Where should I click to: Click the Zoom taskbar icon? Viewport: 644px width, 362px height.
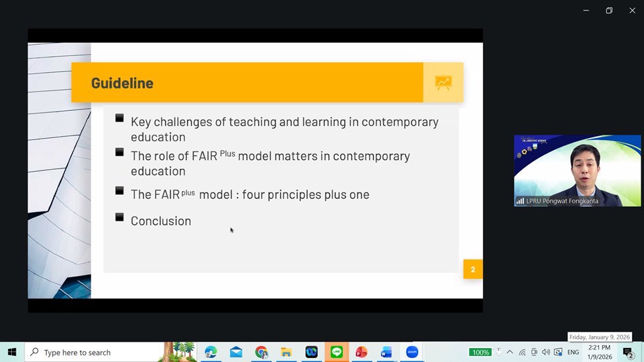[412, 352]
